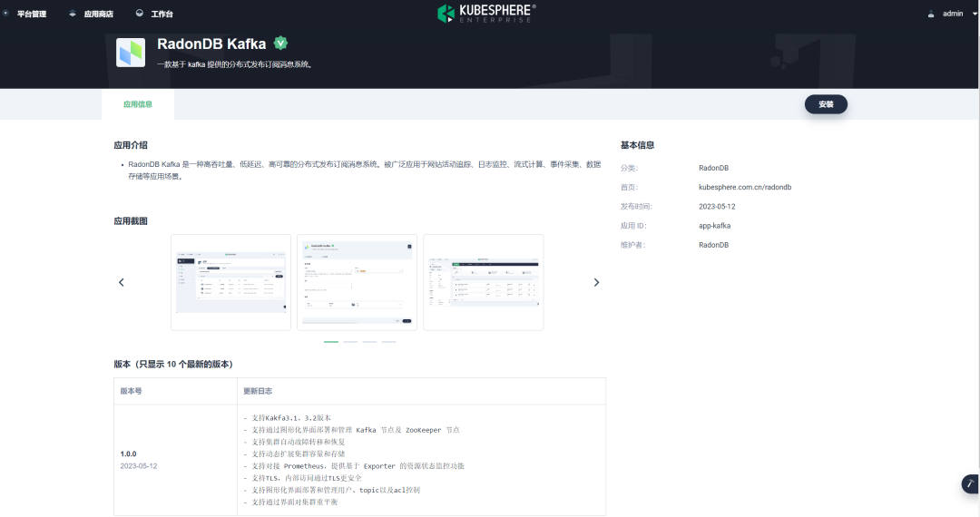
Task: Open the first application screenshot thumbnail
Action: click(230, 282)
